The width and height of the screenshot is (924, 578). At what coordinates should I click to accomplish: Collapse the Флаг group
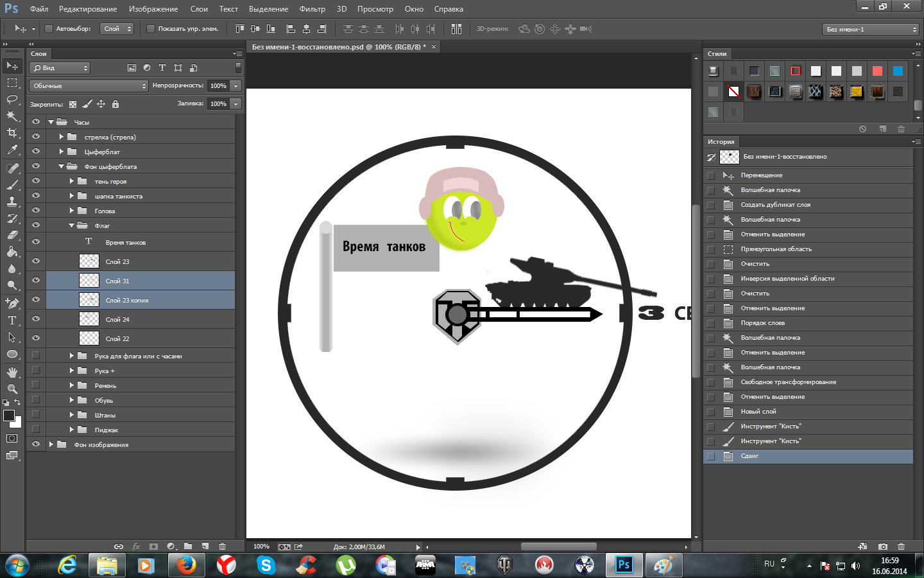pos(72,225)
